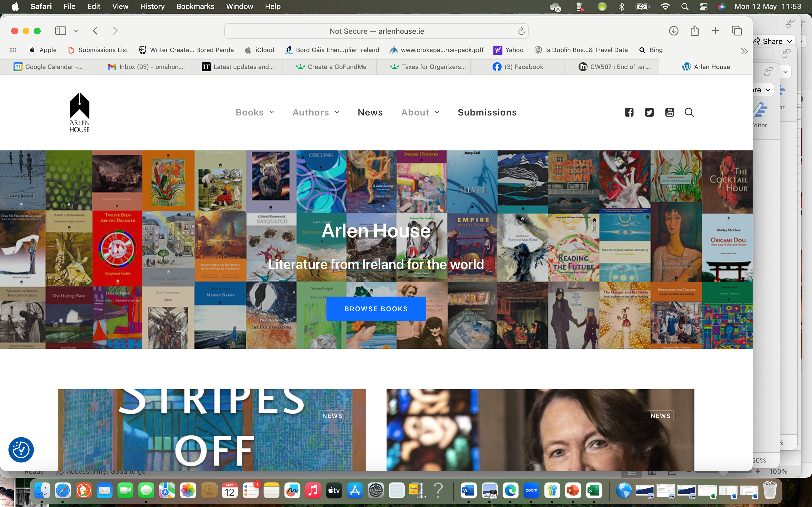812x507 pixels.
Task: Open macOS Control Centre toggles icon
Action: (x=704, y=6)
